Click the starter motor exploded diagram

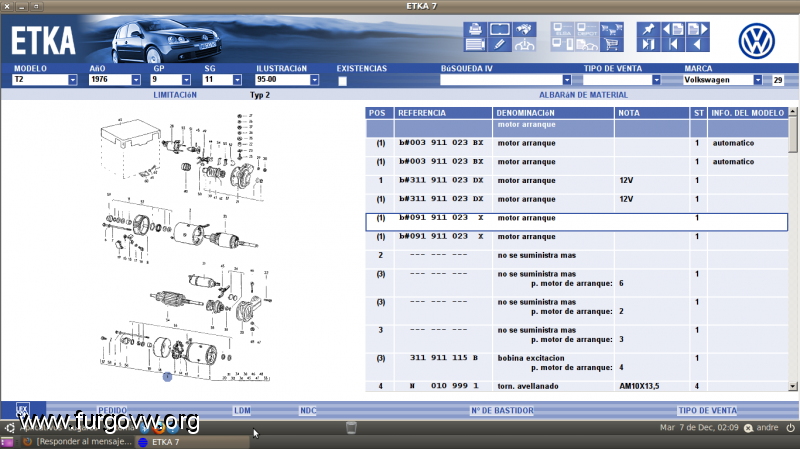(184, 247)
